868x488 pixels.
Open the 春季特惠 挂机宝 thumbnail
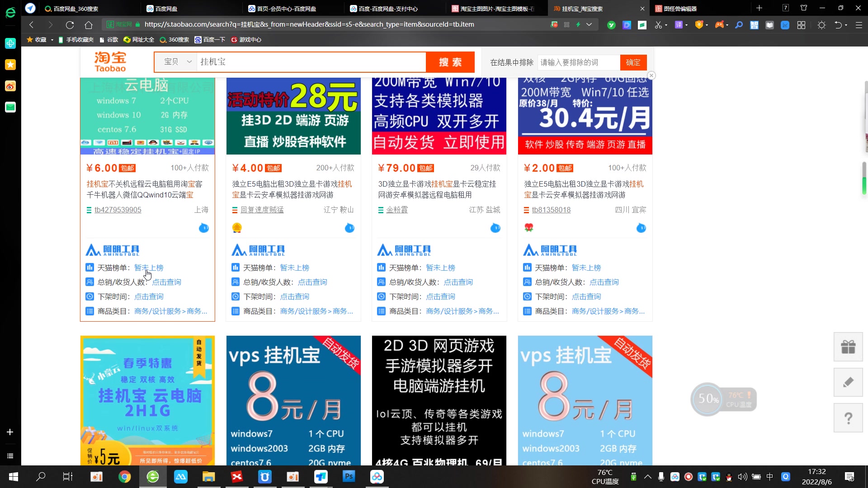(147, 400)
